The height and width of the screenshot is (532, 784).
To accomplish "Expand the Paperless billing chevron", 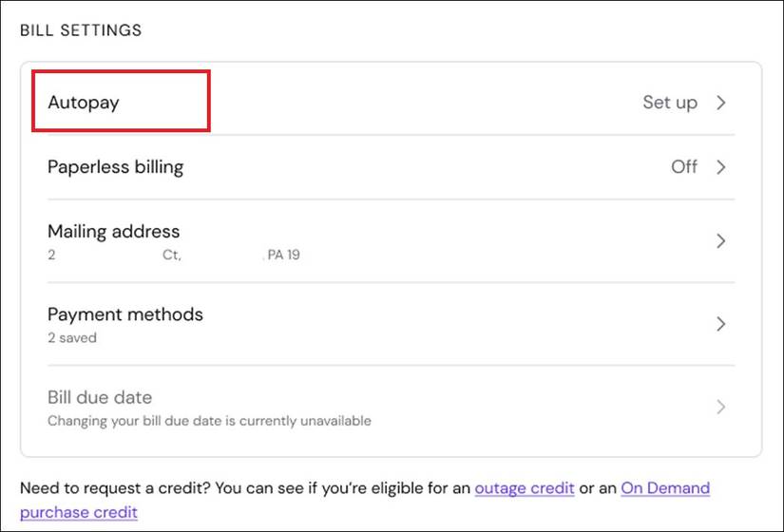I will (x=720, y=167).
